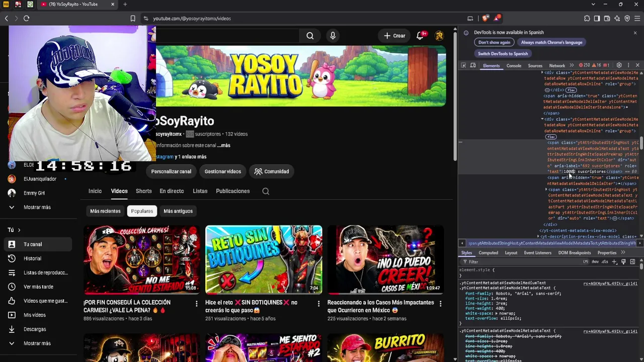Select the Más recientes filter chip
The height and width of the screenshot is (362, 644).
pos(105,211)
